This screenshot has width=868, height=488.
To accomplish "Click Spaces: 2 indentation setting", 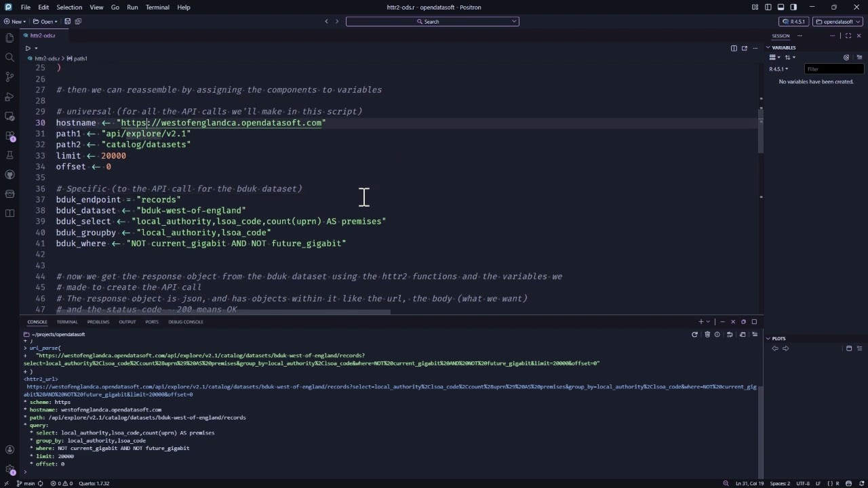I will click(780, 483).
